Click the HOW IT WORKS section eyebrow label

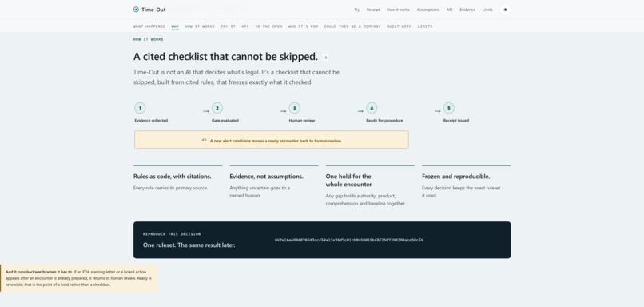point(149,39)
